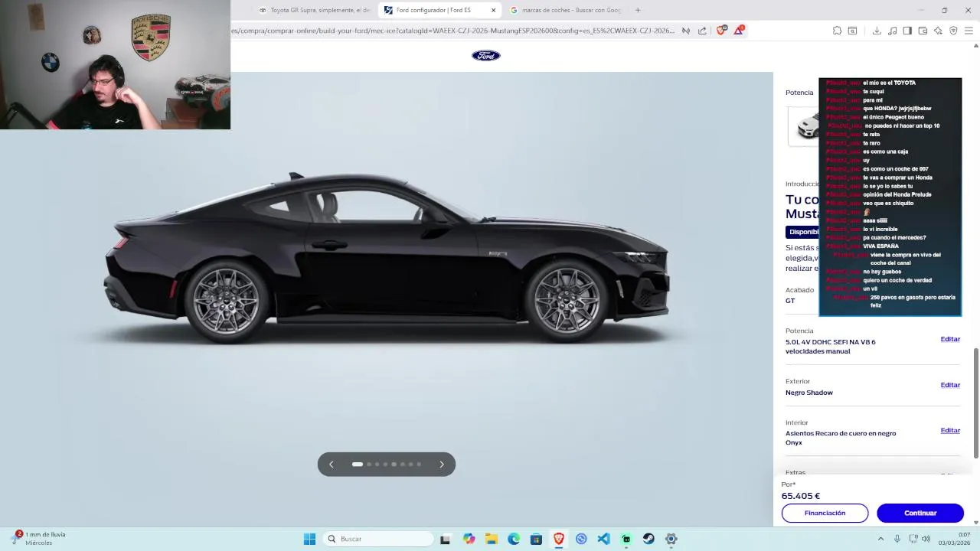Open a new browser tab
Image resolution: width=980 pixels, height=551 pixels.
pos(638,10)
